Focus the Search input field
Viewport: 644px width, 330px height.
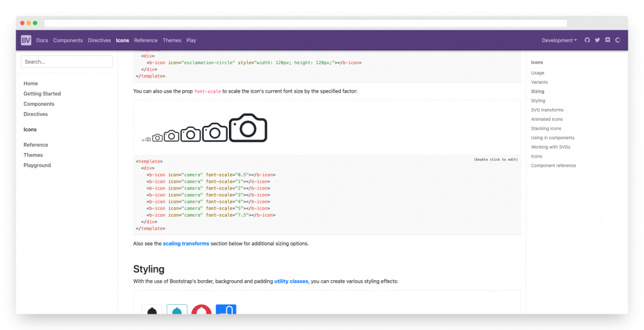point(67,62)
